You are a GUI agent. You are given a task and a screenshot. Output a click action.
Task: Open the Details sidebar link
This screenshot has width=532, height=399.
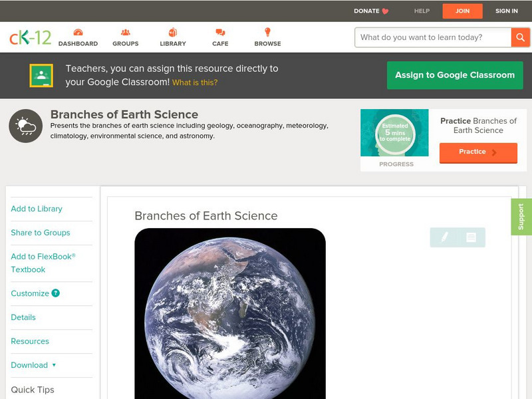[23, 317]
